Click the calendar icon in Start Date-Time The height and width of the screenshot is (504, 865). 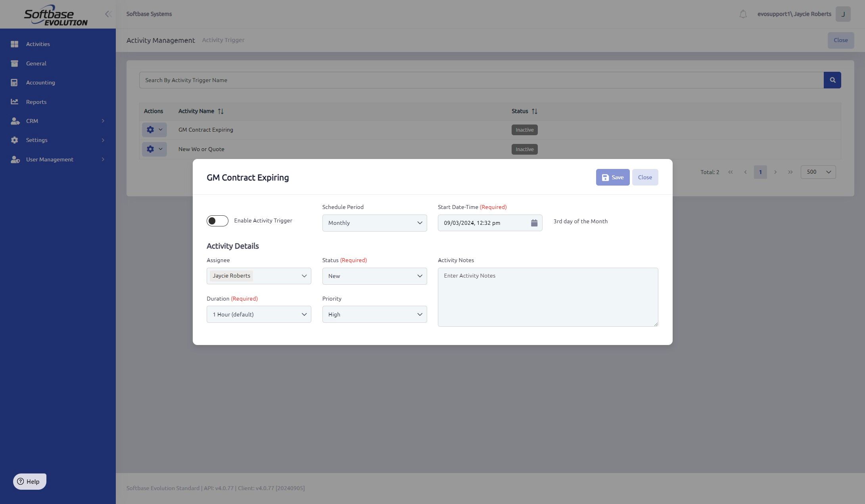(534, 223)
